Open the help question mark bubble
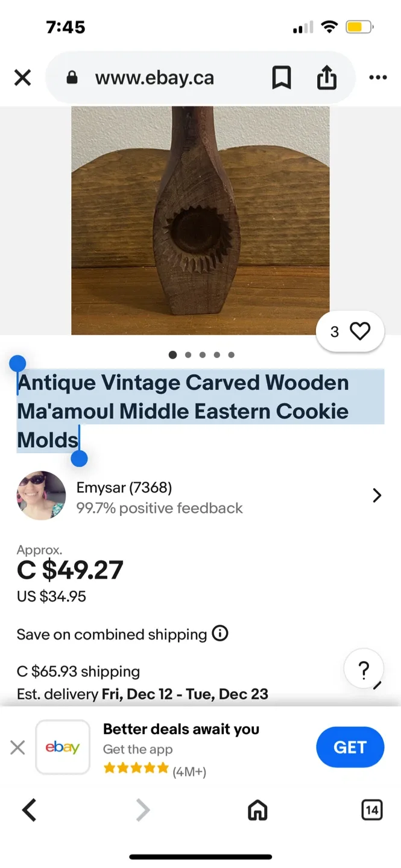Image resolution: width=401 pixels, height=868 pixels. pos(363,669)
